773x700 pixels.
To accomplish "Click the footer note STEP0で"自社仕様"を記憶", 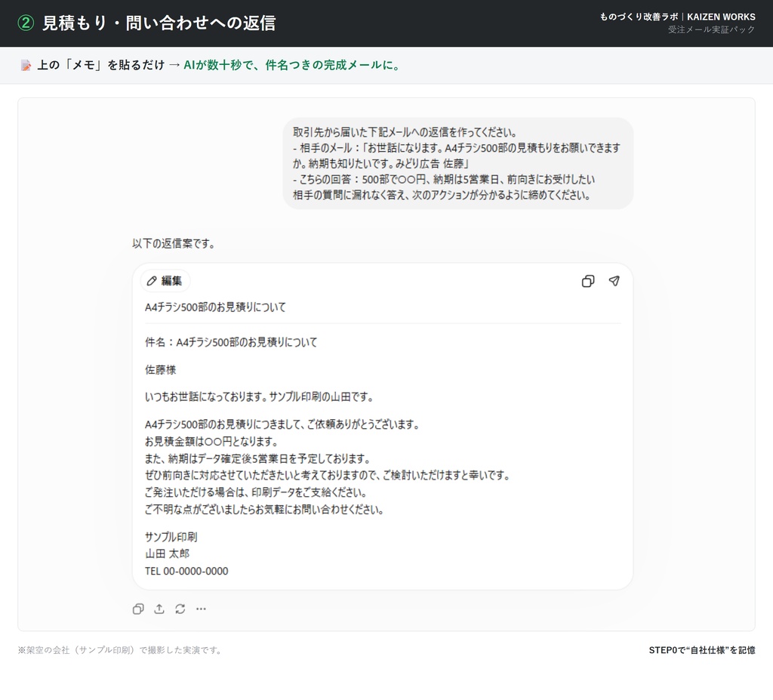I will (x=702, y=650).
